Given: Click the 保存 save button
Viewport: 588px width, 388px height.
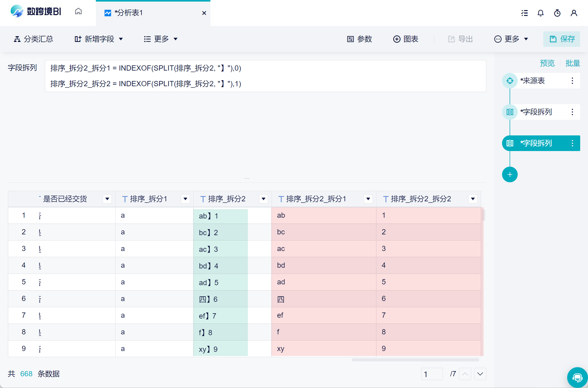Looking at the screenshot, I should [561, 39].
